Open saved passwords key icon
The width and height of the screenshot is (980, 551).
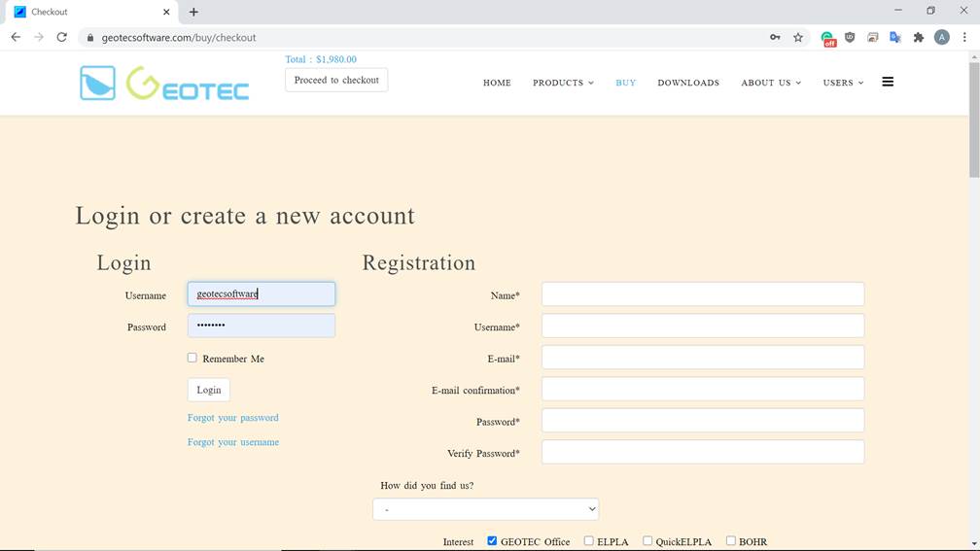pos(775,38)
